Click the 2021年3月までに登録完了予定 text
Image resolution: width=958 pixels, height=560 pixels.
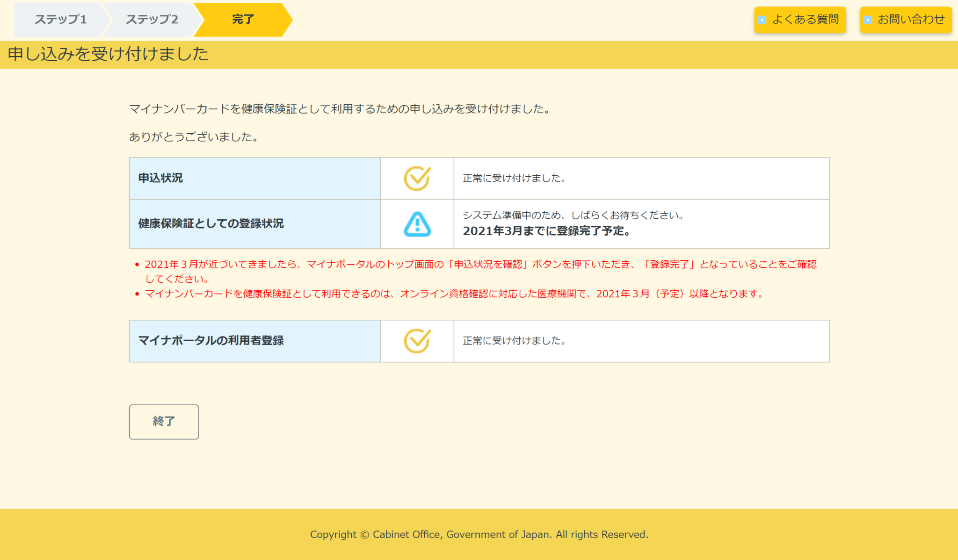pos(546,231)
